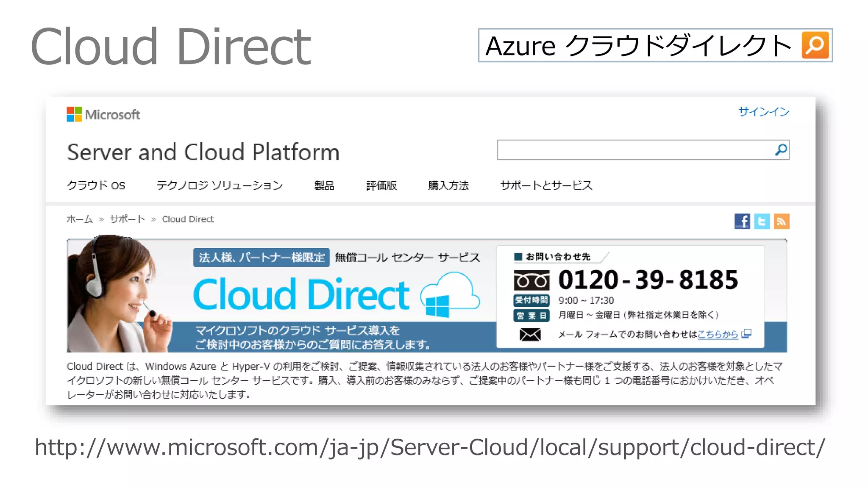The width and height of the screenshot is (868, 488).
Task: Click the free-dial phone icon
Action: 531,280
